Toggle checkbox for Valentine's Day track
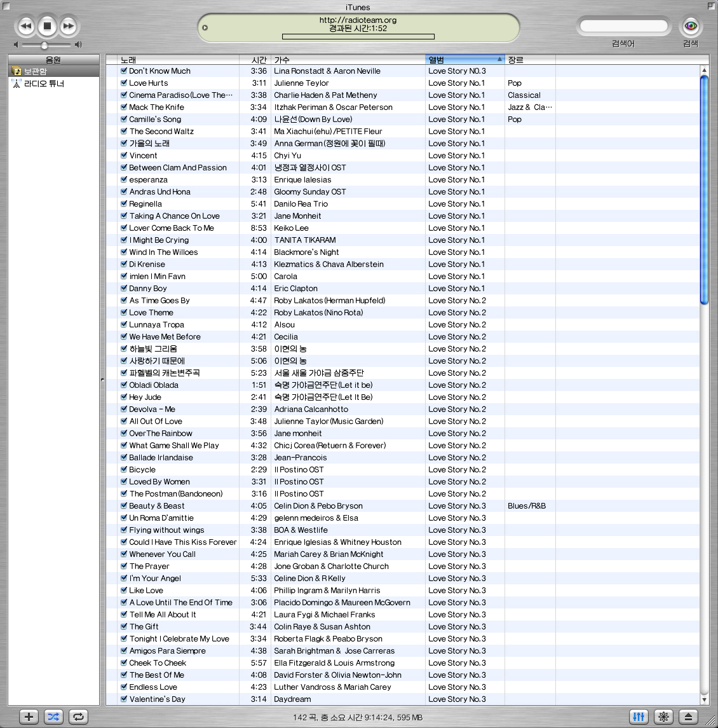Viewport: 718px width, 728px height. coord(124,699)
